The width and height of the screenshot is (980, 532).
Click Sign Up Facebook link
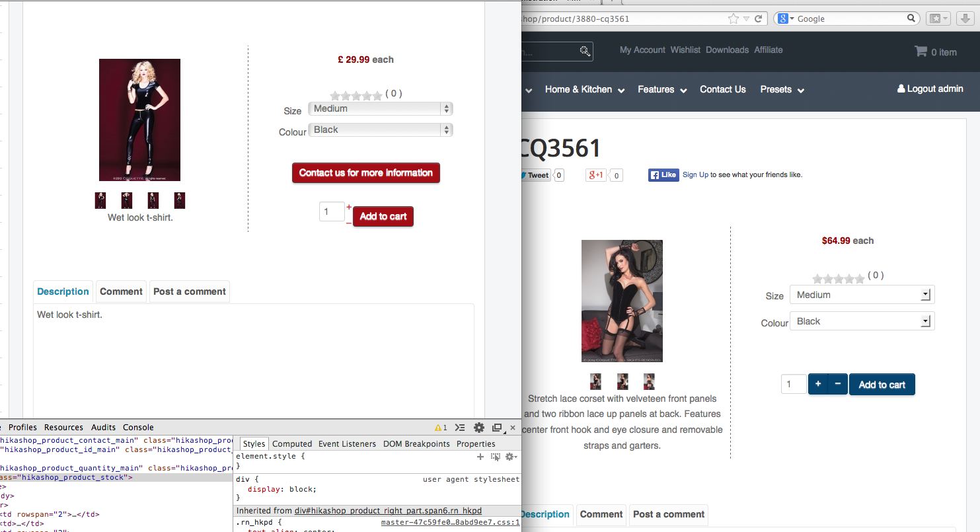pyautogui.click(x=695, y=175)
